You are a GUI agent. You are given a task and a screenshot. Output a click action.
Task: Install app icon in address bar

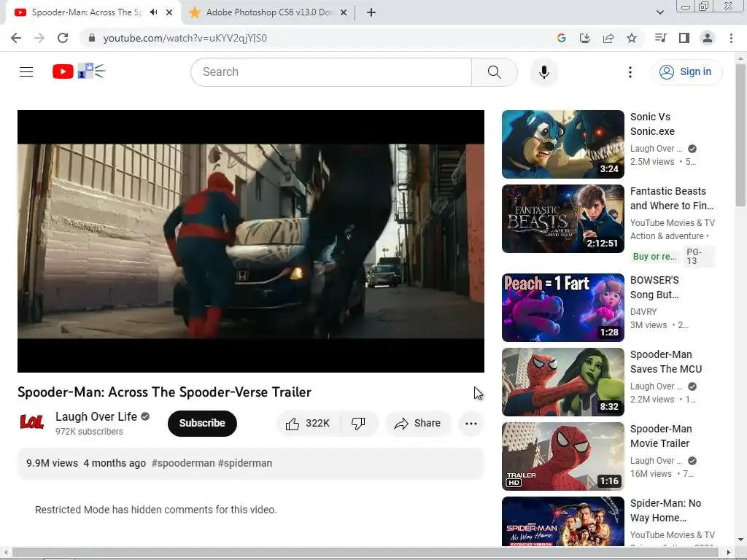tap(585, 38)
